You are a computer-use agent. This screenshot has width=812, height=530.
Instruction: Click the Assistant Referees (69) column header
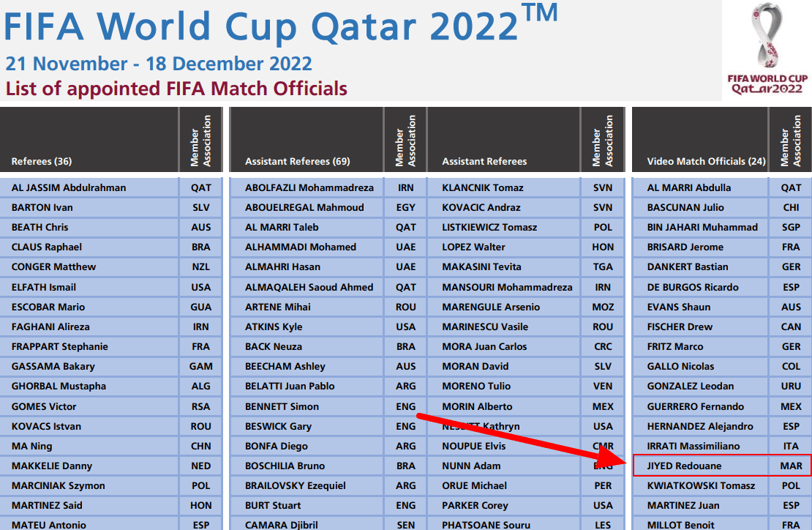(x=297, y=161)
